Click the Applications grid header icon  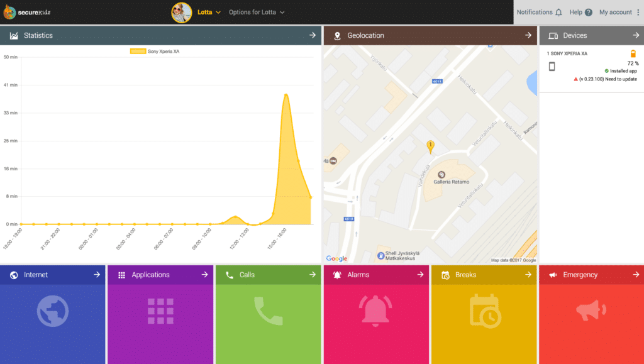tap(121, 275)
